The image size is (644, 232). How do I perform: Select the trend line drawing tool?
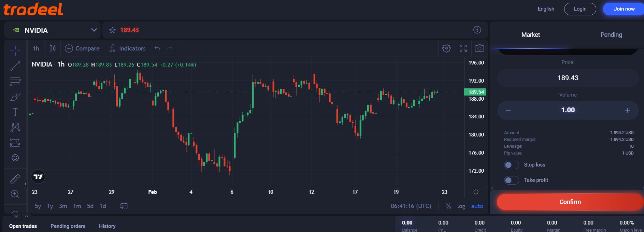click(15, 66)
